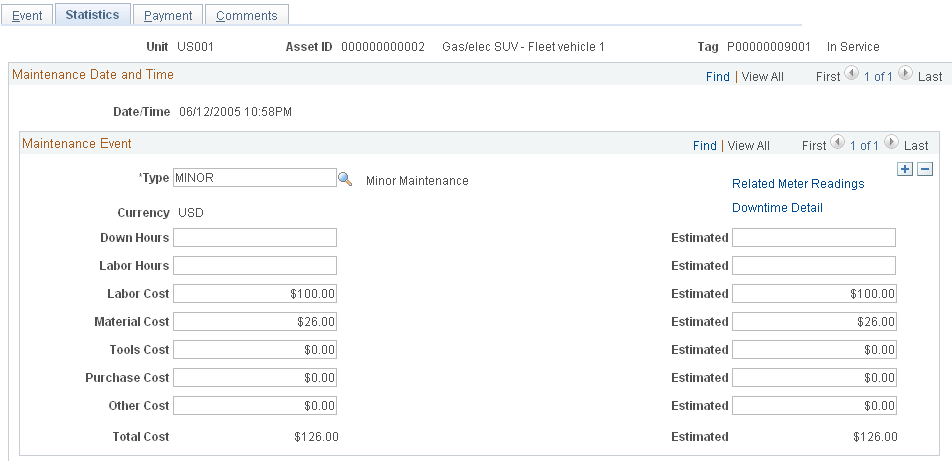Click the Estimated Material Cost field
Screen dimensions: 952x461
coord(814,321)
